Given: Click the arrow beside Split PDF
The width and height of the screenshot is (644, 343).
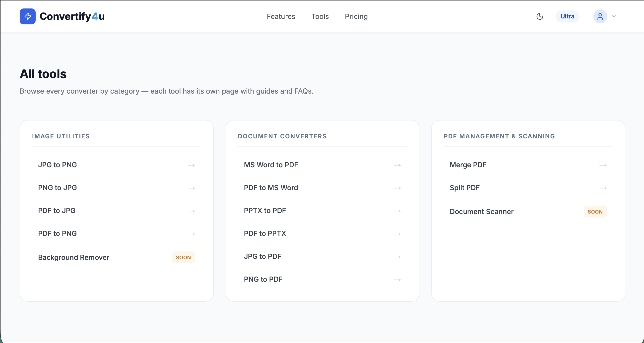Looking at the screenshot, I should click(x=603, y=188).
